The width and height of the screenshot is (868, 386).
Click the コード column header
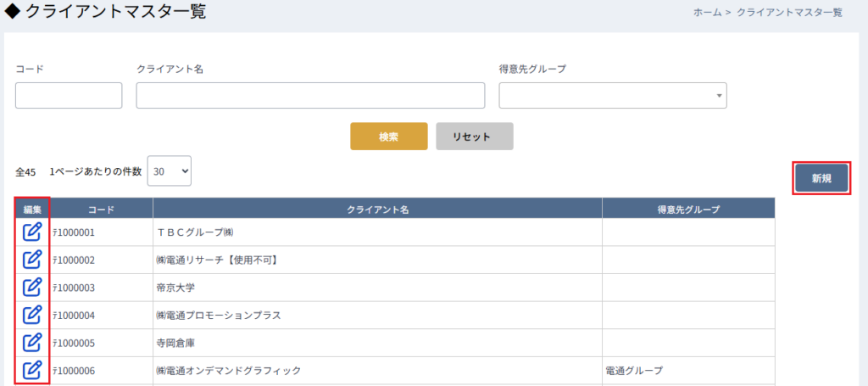click(101, 209)
